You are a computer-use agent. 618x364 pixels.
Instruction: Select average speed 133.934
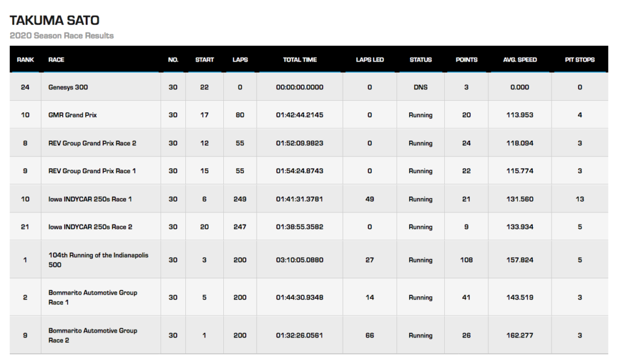pyautogui.click(x=520, y=227)
